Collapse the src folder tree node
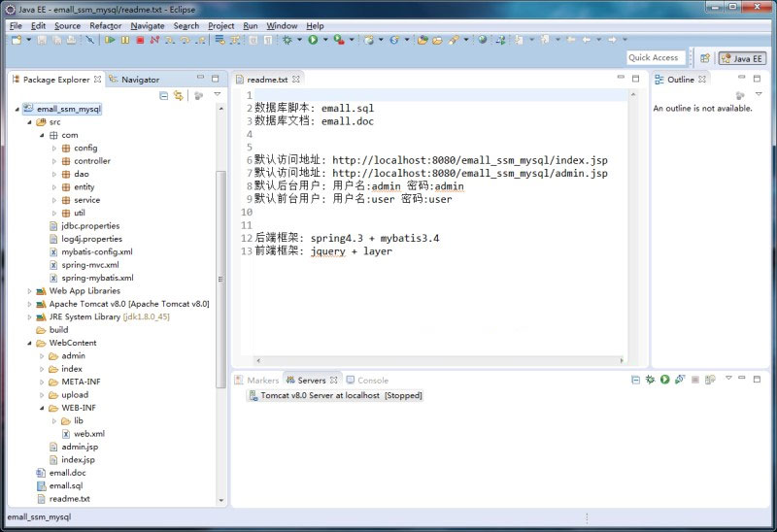Screen dimensions: 777x532 pyautogui.click(x=29, y=122)
